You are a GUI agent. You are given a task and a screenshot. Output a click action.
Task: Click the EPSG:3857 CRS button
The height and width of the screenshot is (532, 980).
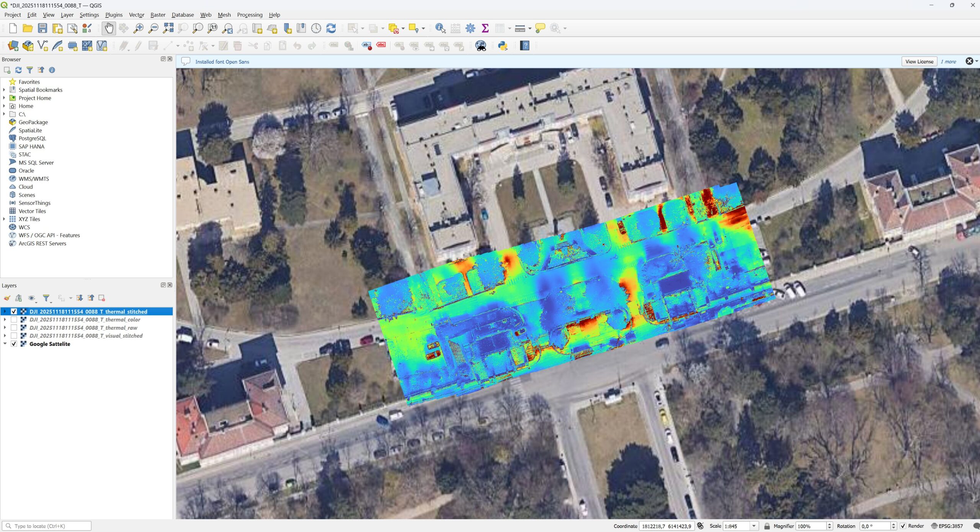pyautogui.click(x=947, y=526)
